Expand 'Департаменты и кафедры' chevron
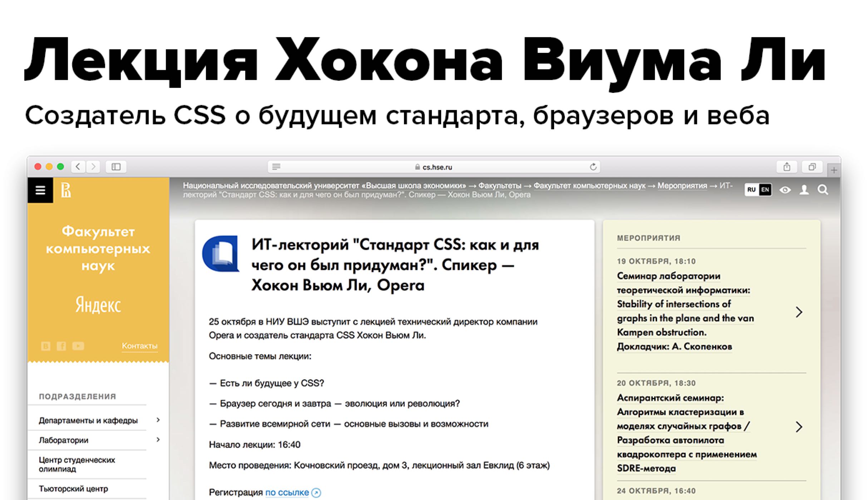 pyautogui.click(x=158, y=420)
